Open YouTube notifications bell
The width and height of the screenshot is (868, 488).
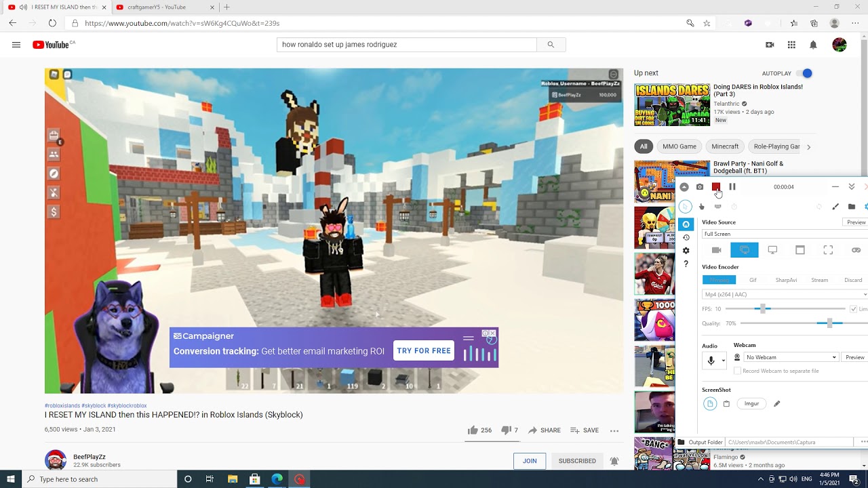tap(813, 45)
